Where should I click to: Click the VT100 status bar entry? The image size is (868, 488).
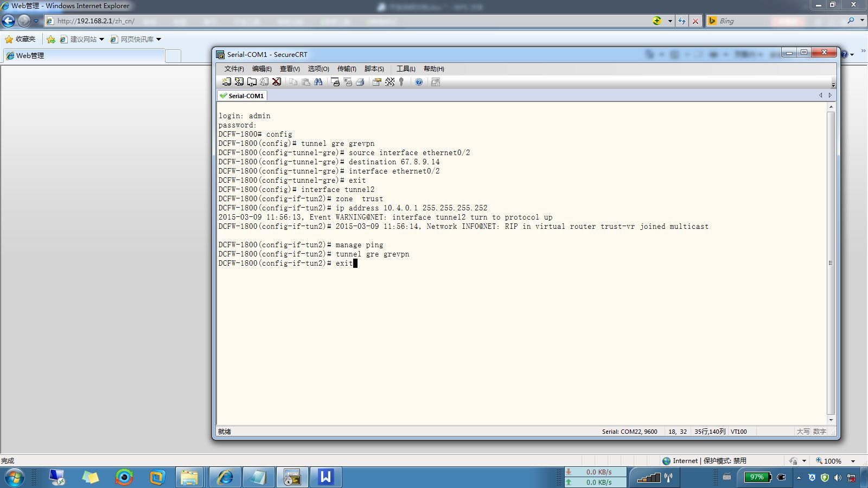click(x=738, y=432)
